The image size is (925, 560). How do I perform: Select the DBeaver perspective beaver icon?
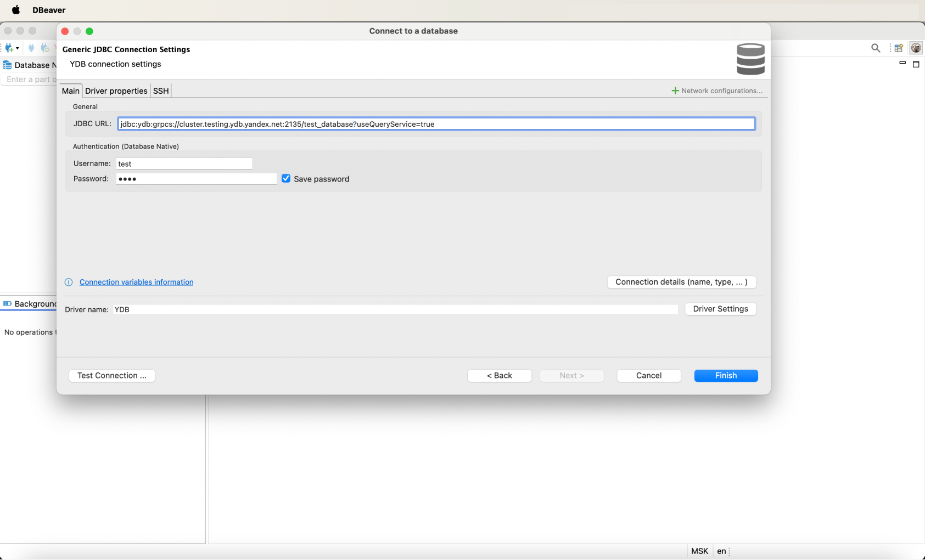click(x=916, y=48)
